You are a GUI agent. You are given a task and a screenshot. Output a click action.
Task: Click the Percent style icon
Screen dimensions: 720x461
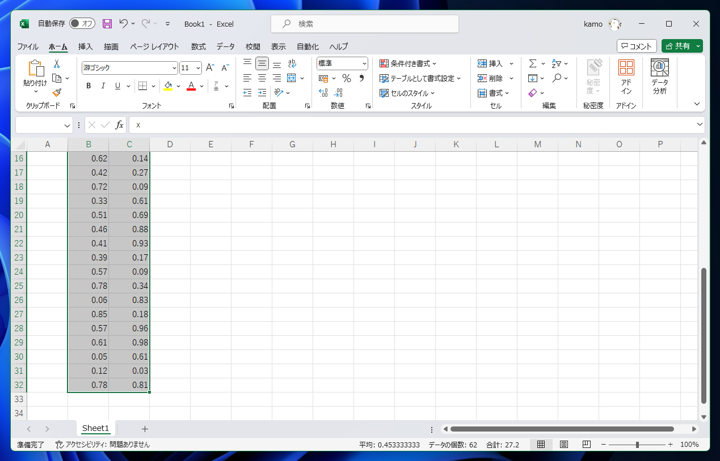pos(346,79)
